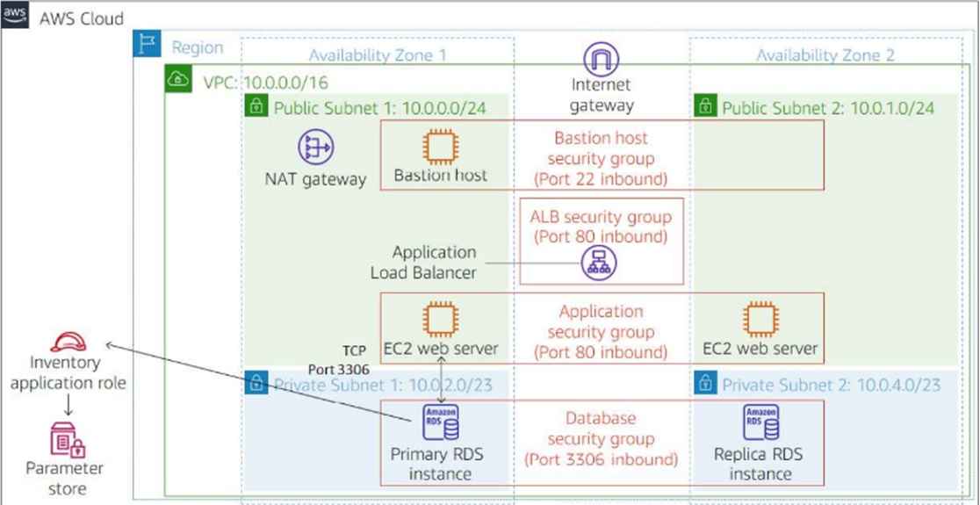Select '(Port 22 inbound)' text

pos(601,179)
